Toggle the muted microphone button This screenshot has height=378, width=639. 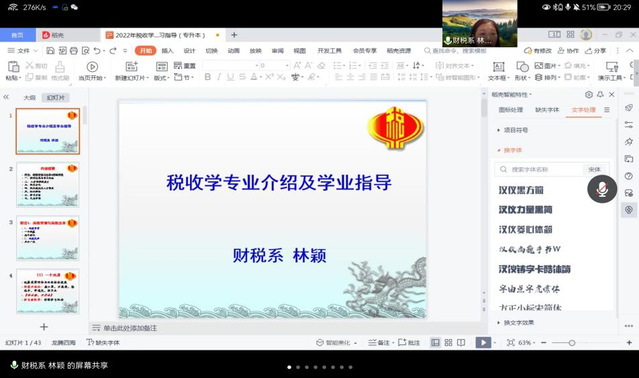(x=602, y=189)
